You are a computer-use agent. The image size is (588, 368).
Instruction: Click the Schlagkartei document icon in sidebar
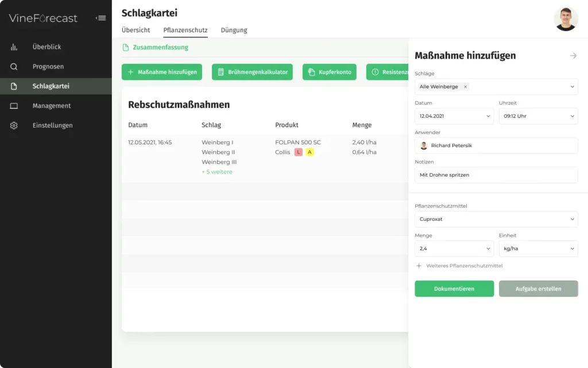coord(14,86)
